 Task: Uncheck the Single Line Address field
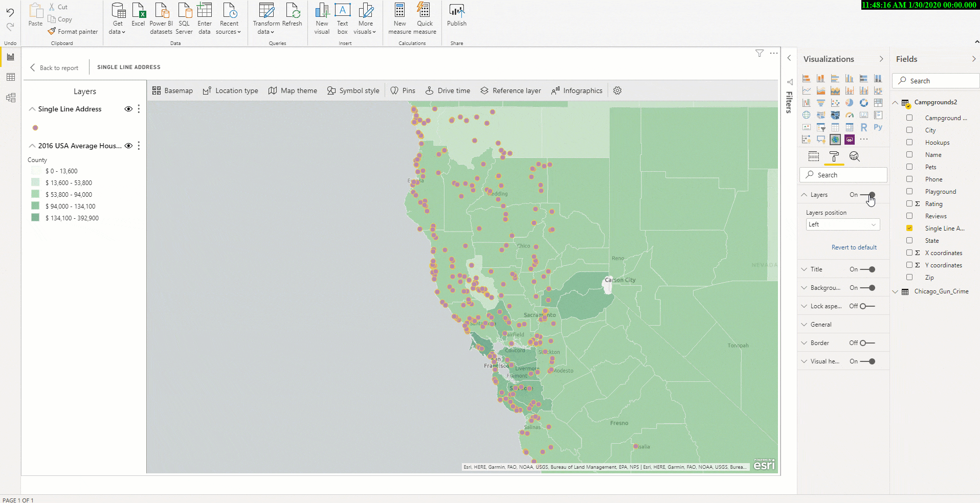click(909, 228)
